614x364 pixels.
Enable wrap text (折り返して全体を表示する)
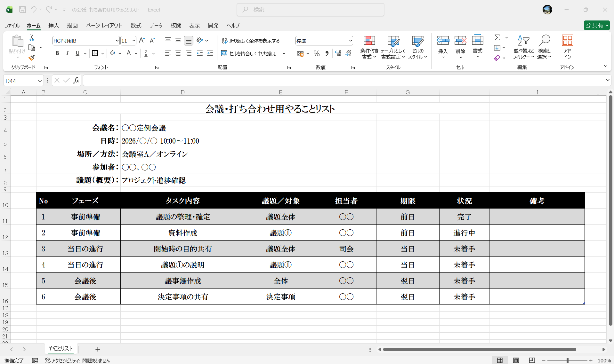[x=250, y=41]
